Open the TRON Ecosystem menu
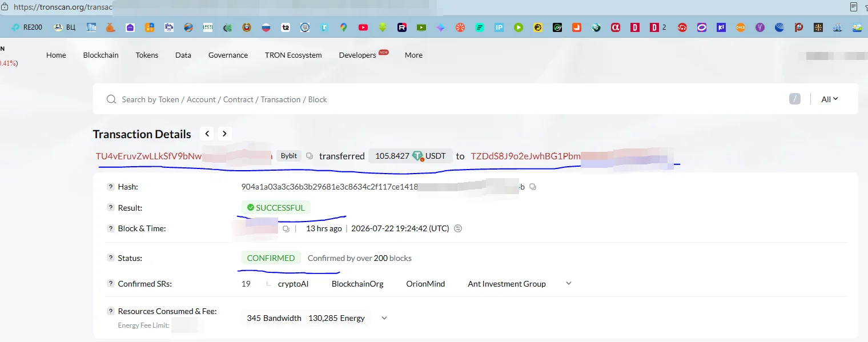 pos(294,55)
